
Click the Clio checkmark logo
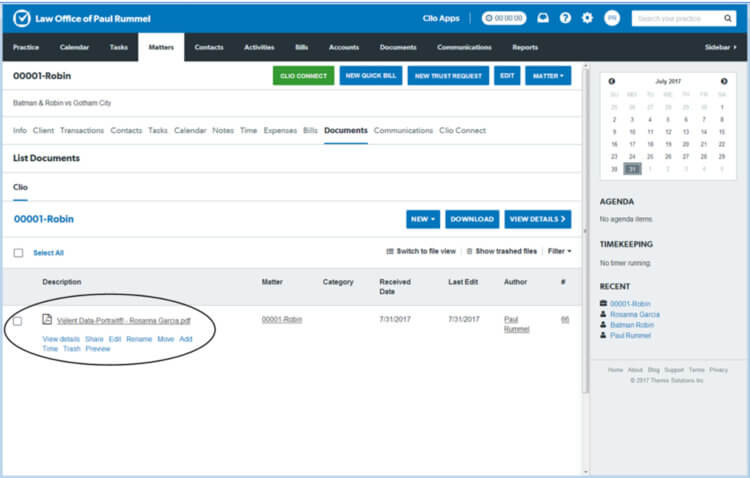pyautogui.click(x=22, y=18)
